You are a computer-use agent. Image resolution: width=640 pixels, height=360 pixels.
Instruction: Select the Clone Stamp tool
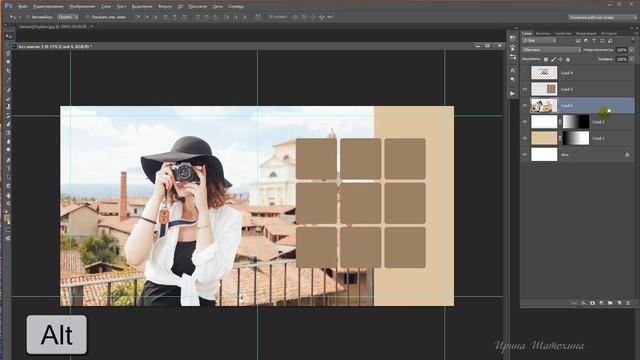tap(8, 107)
